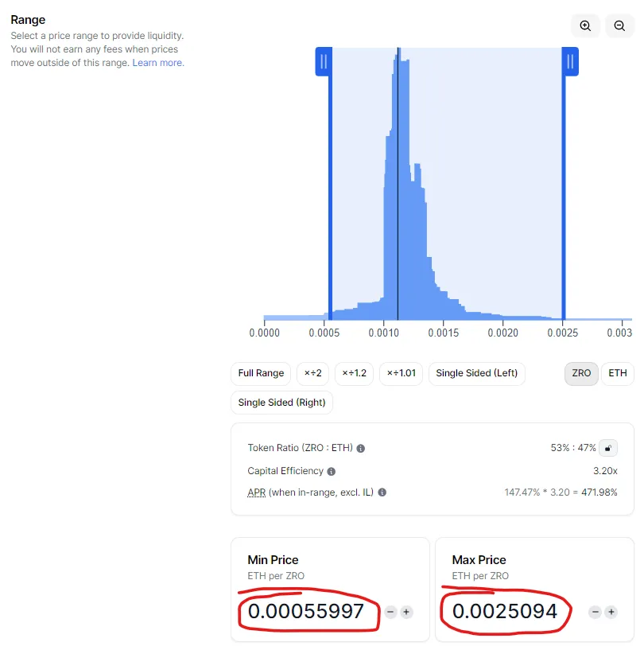
Task: Click the APR info icon
Action: [x=382, y=492]
